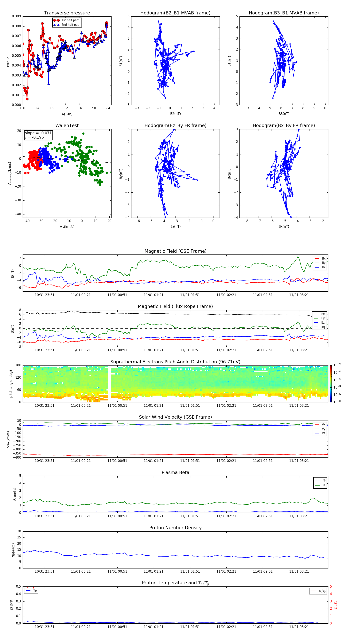Select 'Vx' in the velocity legend
351x644 pixels.
coord(320,424)
